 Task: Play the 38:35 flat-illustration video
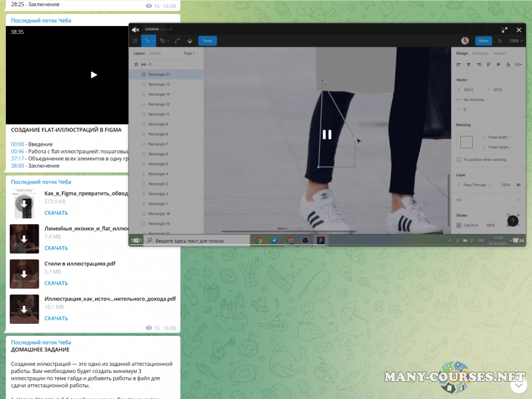[94, 74]
